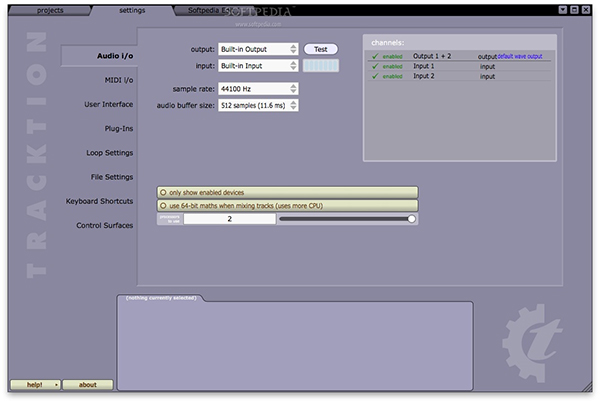Open the MIDI I/O settings page

pos(119,80)
